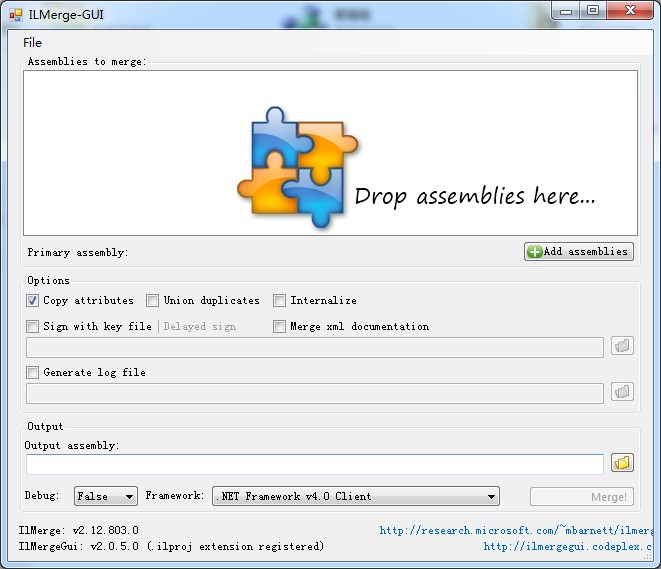The height and width of the screenshot is (569, 661).
Task: Open the ilmergegui.codeplex link
Action: point(567,547)
